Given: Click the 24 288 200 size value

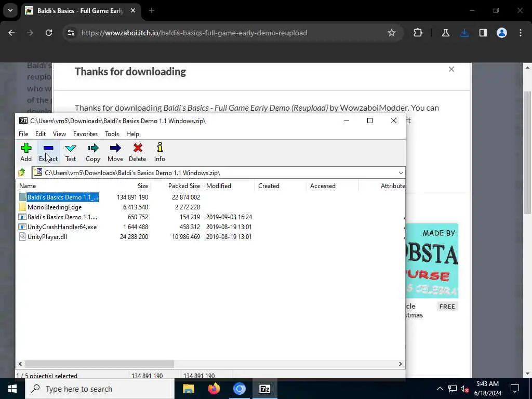Looking at the screenshot, I should [134, 236].
